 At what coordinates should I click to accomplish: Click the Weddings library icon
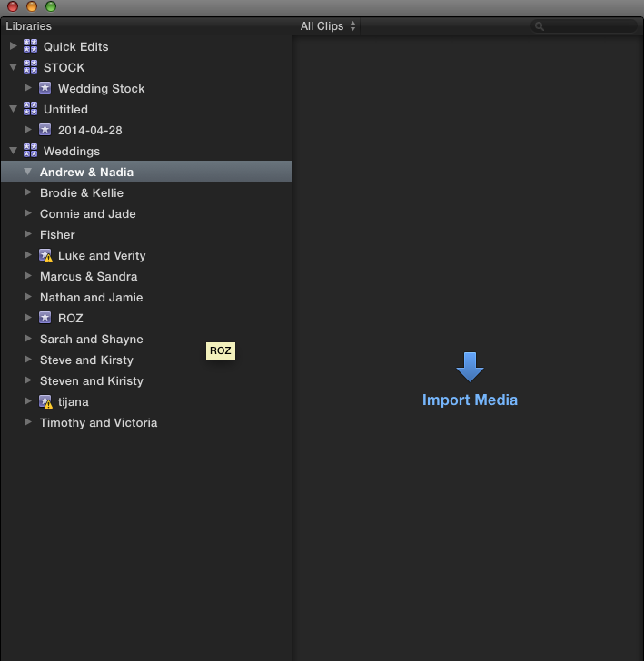30,151
